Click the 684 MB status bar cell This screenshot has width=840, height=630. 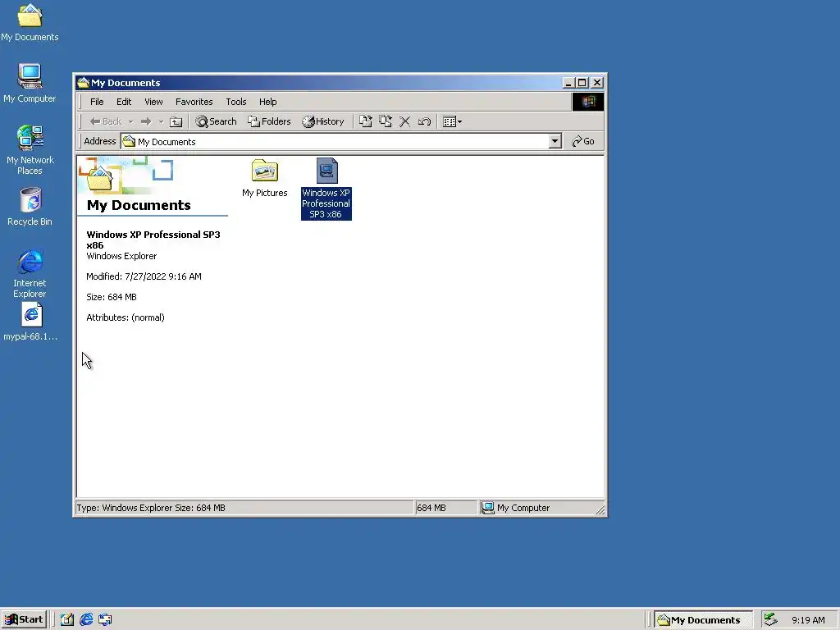445,508
